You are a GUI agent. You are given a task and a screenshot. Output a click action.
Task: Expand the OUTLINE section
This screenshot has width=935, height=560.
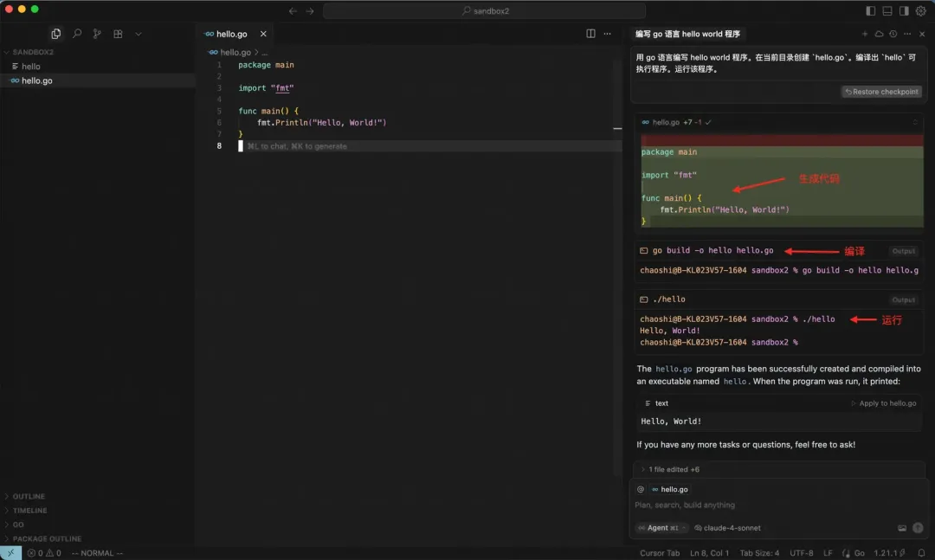(x=29, y=497)
